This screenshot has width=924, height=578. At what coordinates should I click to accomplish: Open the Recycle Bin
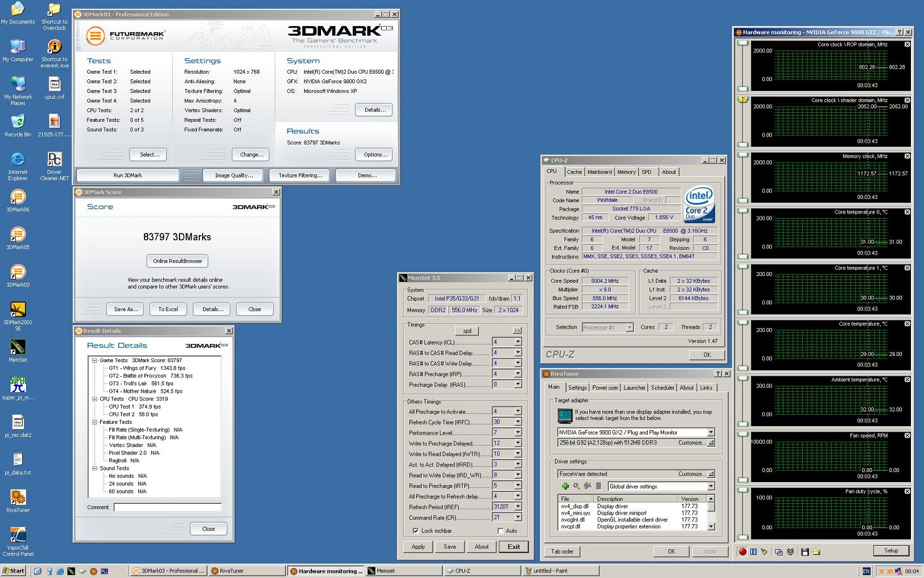point(18,125)
